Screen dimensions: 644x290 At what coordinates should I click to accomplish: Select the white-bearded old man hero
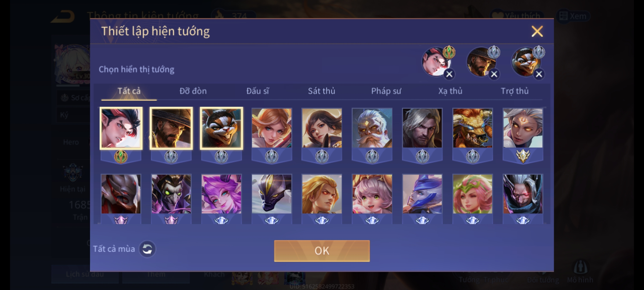click(x=372, y=128)
